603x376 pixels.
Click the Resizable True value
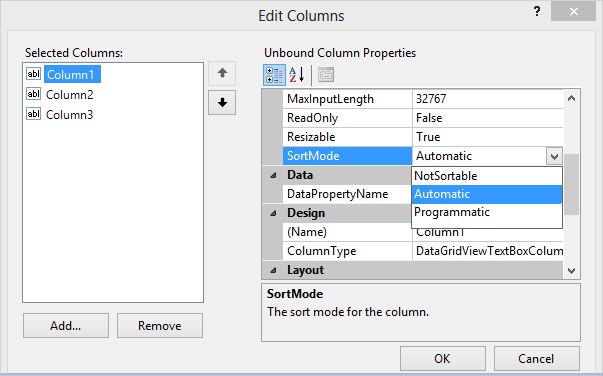click(x=488, y=137)
